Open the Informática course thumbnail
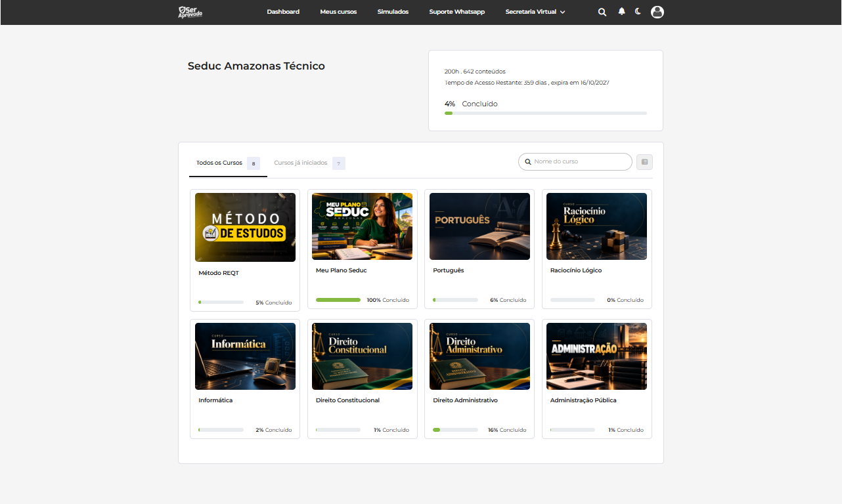 coord(245,356)
